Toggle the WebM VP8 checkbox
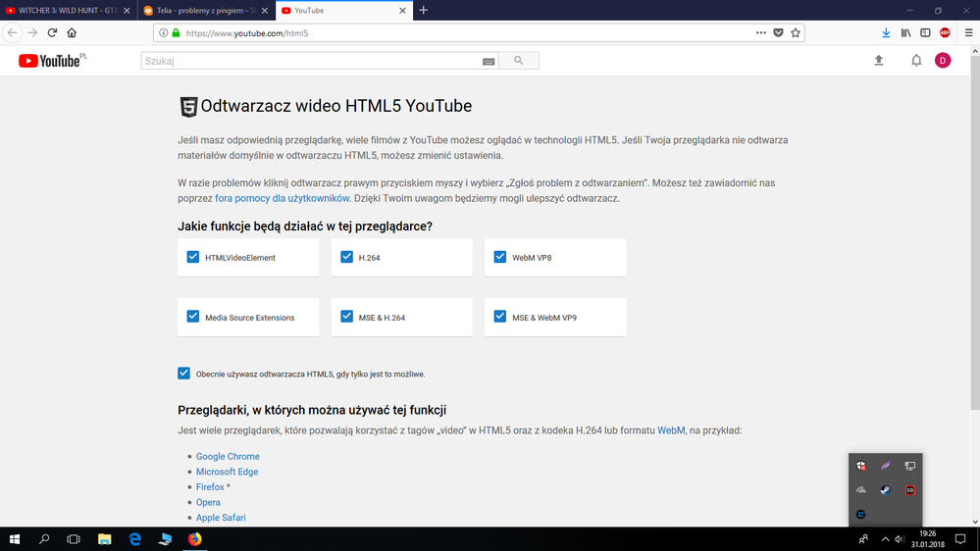980x551 pixels. [x=500, y=257]
